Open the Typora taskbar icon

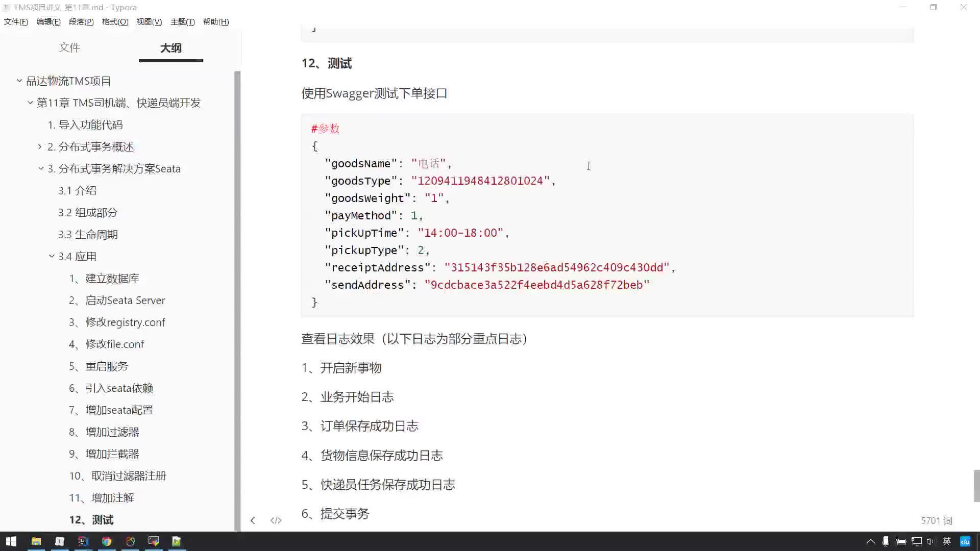click(59, 541)
